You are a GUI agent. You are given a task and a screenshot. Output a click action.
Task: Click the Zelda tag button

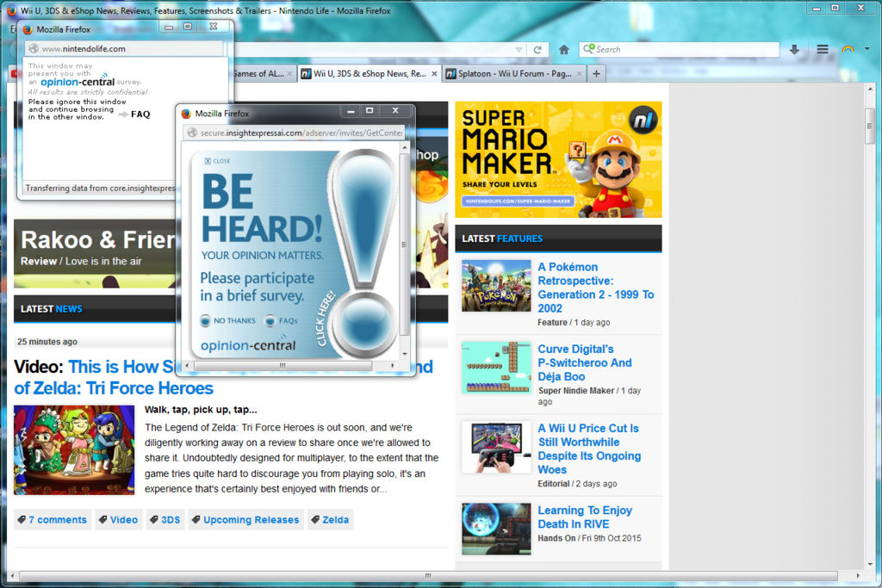click(x=331, y=520)
